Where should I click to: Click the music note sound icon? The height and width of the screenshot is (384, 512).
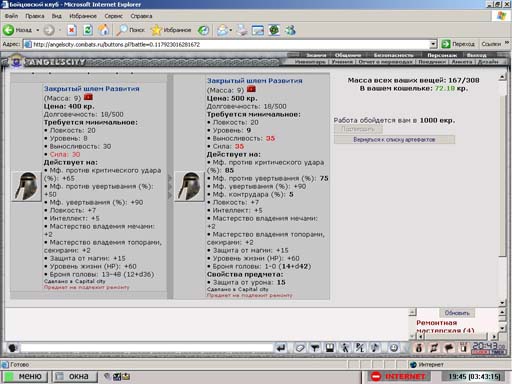[375, 348]
